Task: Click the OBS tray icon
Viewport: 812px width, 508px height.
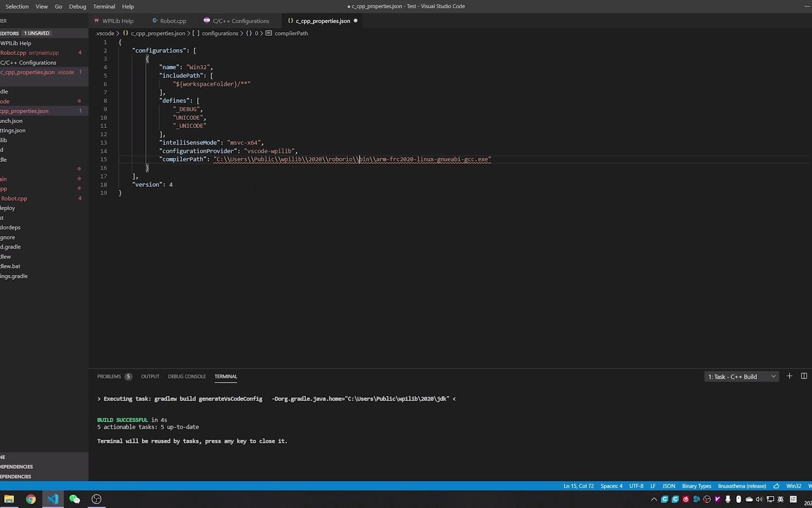Action: click(707, 499)
